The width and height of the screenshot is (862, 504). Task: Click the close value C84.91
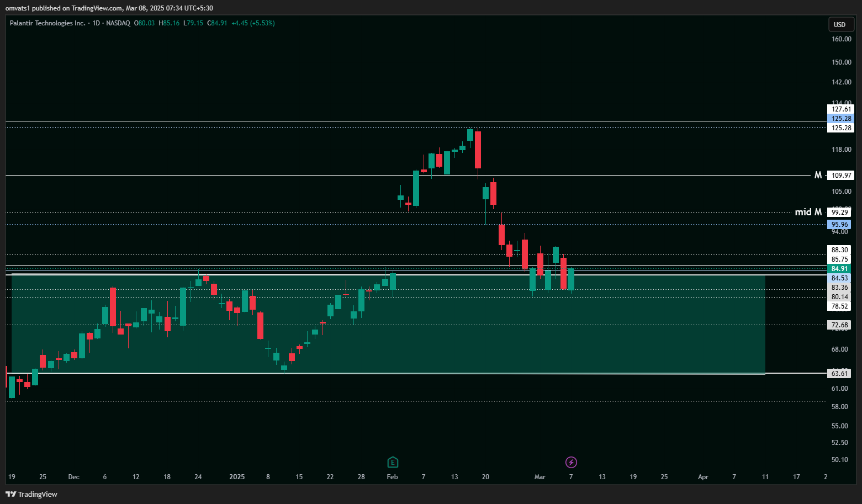coord(218,23)
